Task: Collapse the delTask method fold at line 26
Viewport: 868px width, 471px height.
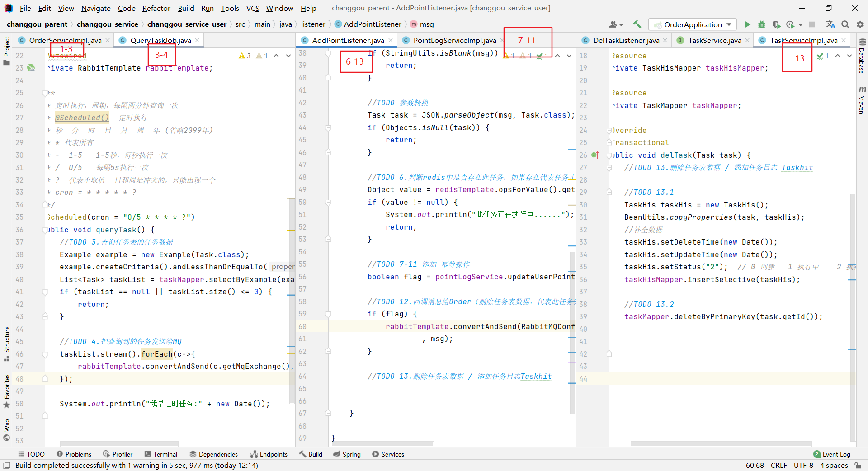Action: coord(609,155)
